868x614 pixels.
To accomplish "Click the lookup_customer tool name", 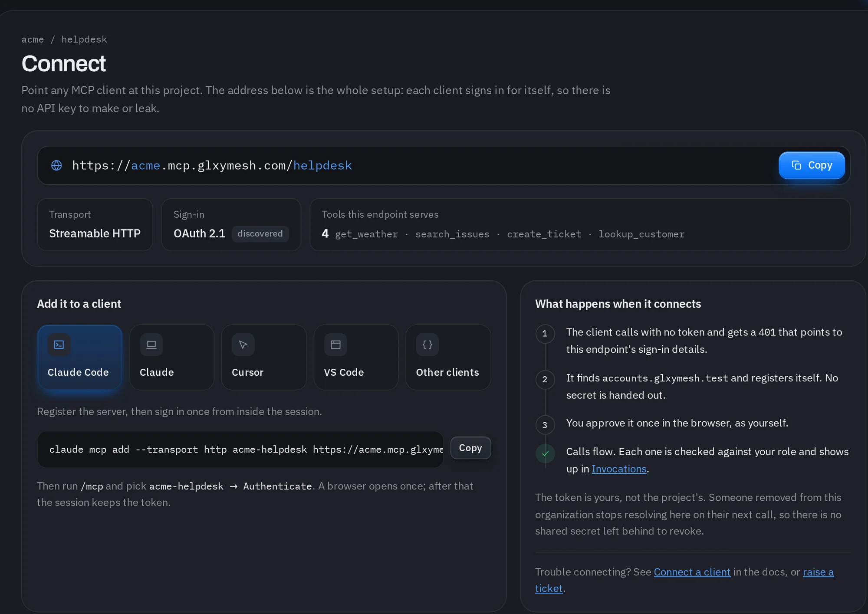I will point(641,234).
